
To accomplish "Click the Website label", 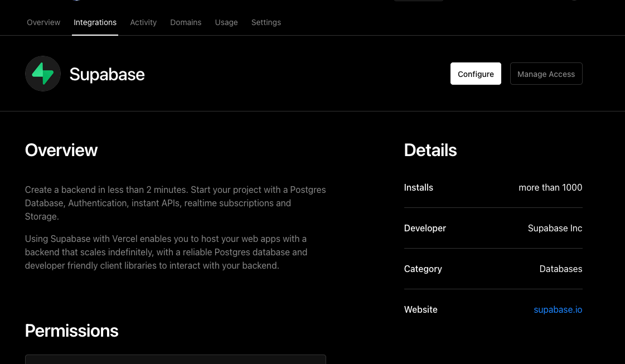I will (420, 309).
